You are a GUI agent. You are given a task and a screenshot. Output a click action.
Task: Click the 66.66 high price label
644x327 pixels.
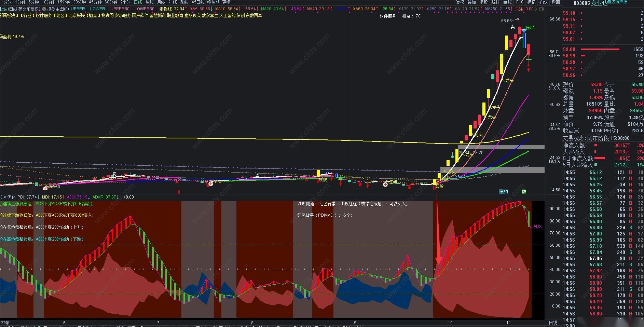[x=506, y=21]
